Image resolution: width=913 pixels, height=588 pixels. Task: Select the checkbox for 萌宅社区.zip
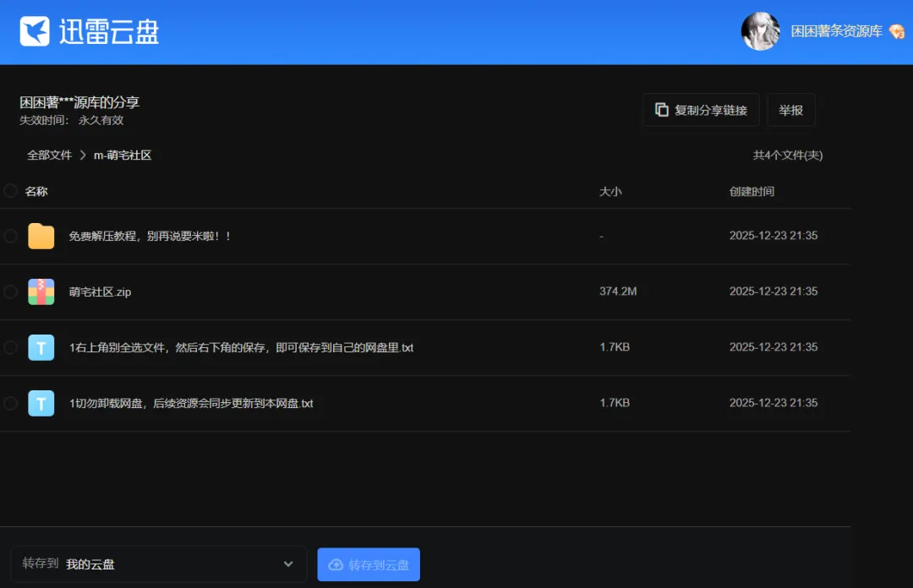click(x=10, y=291)
